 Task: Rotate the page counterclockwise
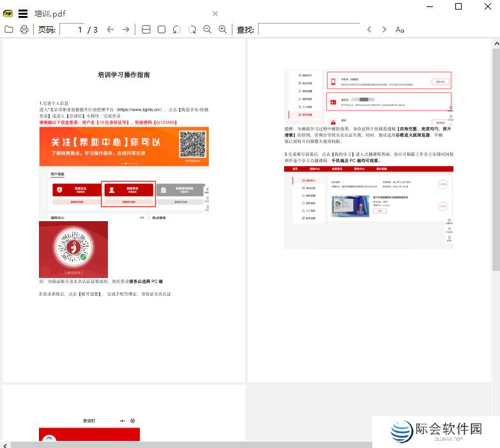tap(177, 29)
